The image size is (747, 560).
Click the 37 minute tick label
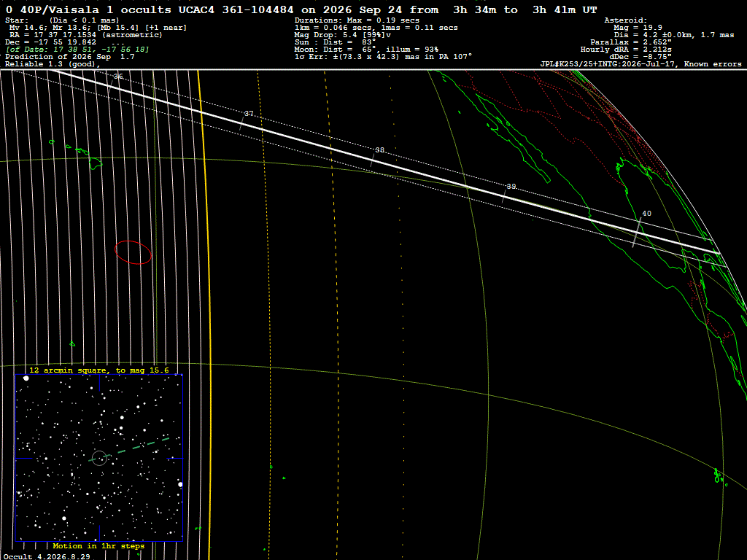[x=249, y=113]
